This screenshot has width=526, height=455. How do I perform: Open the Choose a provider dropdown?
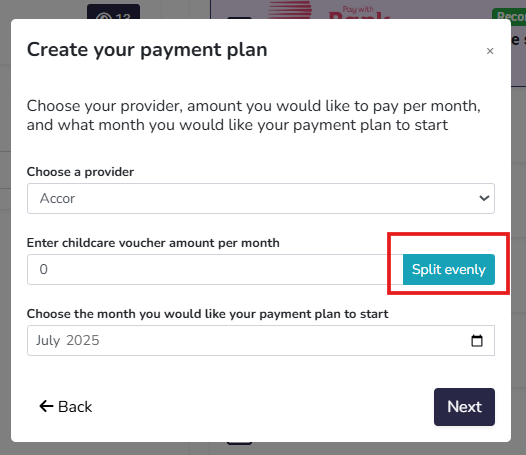261,198
